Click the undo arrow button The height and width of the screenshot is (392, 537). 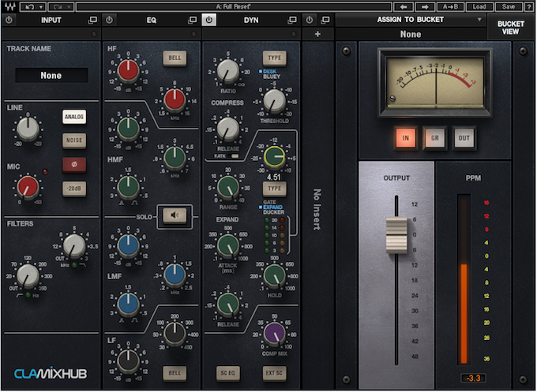pos(29,6)
